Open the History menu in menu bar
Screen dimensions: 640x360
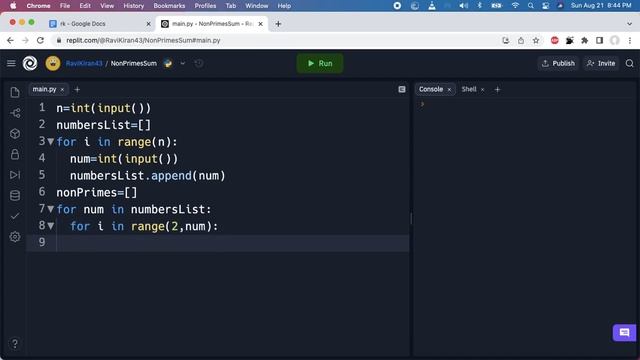click(133, 6)
